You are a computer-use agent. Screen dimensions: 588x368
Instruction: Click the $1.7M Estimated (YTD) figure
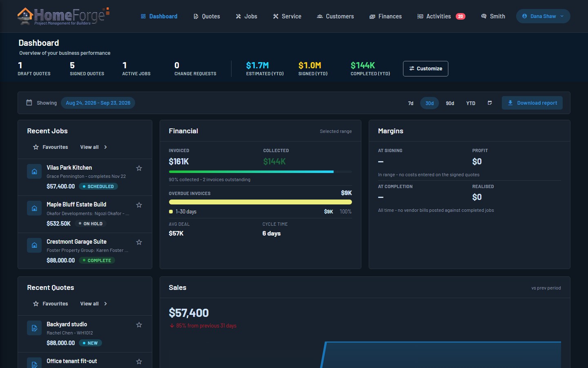[257, 65]
